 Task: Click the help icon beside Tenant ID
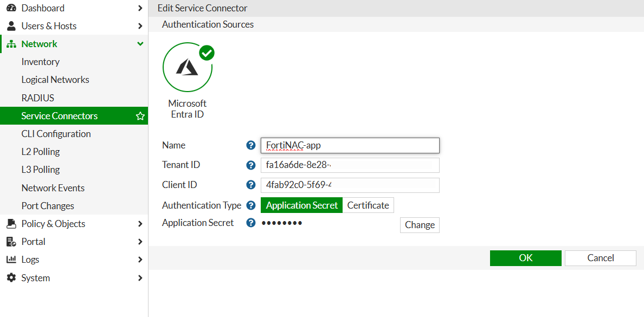pos(250,165)
